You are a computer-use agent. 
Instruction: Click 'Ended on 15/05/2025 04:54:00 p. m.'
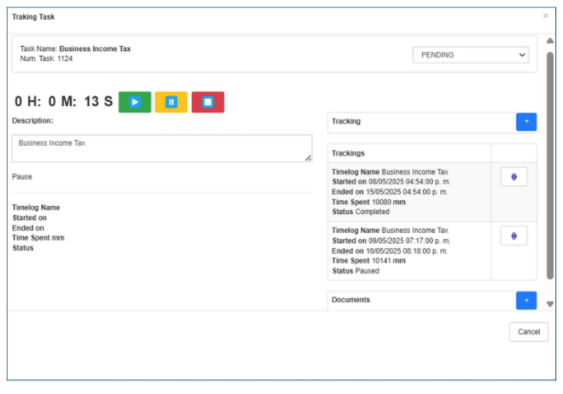390,192
